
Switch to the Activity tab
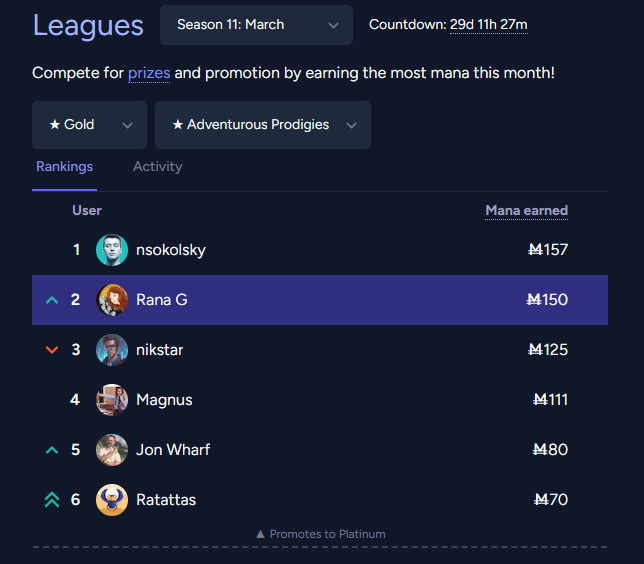tap(157, 167)
